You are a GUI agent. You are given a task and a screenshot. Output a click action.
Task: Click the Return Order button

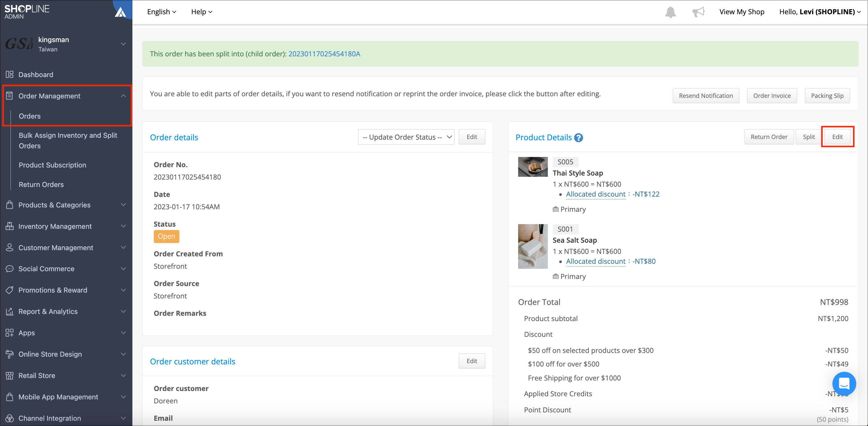(769, 137)
